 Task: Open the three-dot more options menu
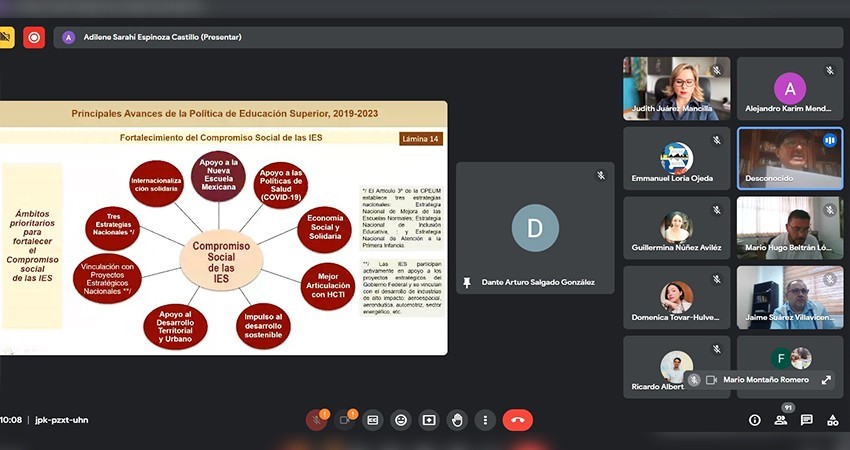(x=485, y=420)
